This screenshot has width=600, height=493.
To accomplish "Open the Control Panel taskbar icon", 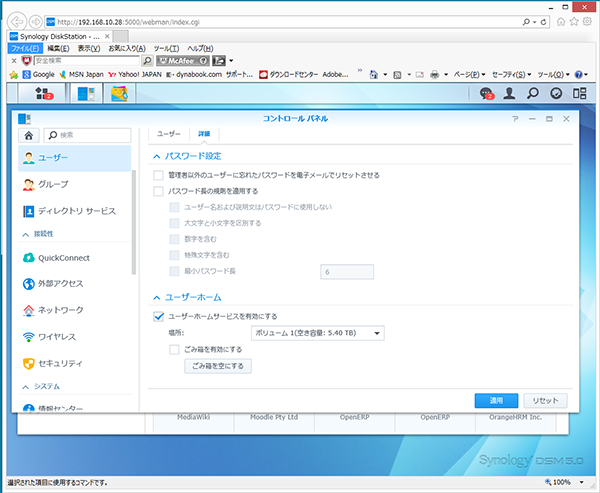I will (86, 93).
